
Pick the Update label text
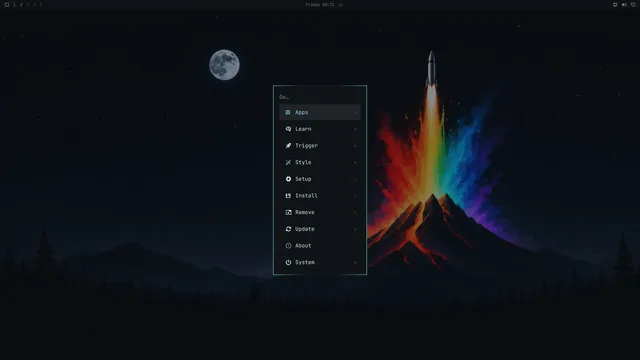(305, 229)
